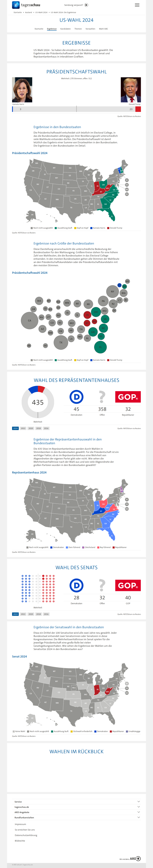Open the Datenschutzerklärung link

point(26,835)
